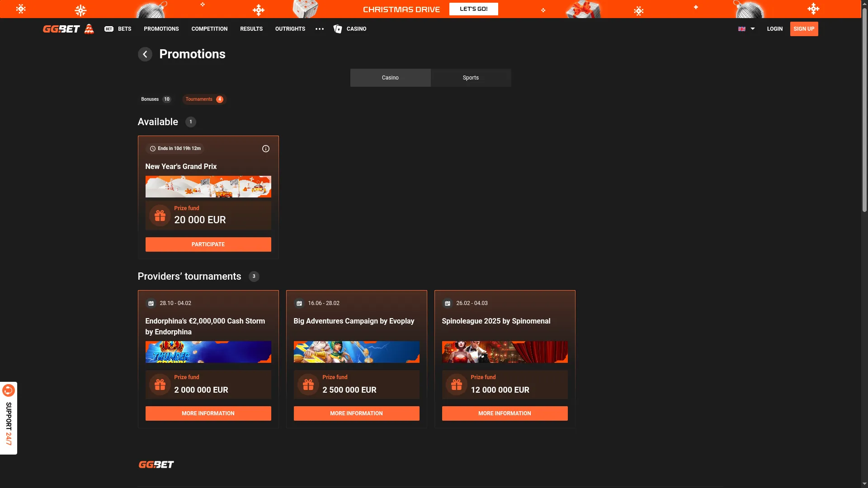Open COMPETITION in the navigation bar
Image resolution: width=868 pixels, height=488 pixels.
pyautogui.click(x=209, y=28)
